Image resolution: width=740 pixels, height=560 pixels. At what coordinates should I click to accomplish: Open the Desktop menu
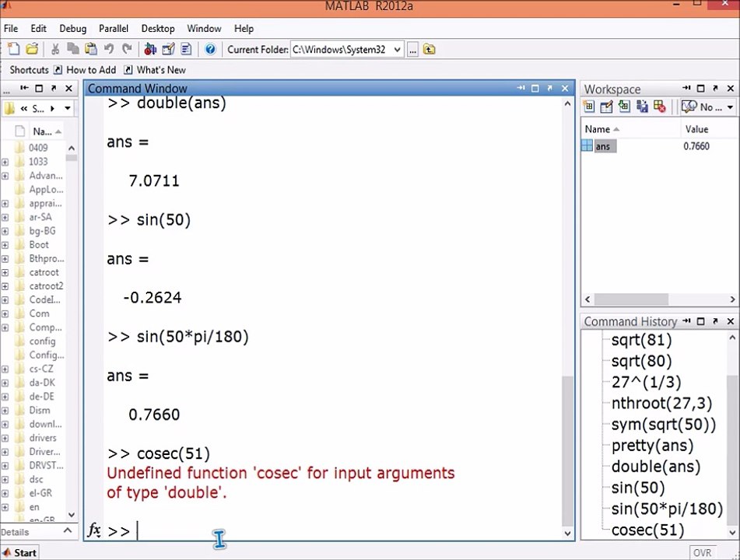point(158,29)
